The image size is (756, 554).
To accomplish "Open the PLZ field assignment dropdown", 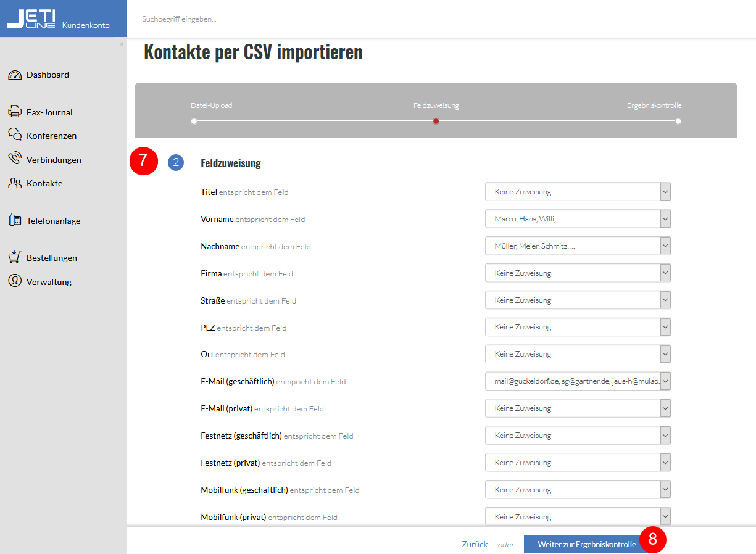I will (x=578, y=327).
